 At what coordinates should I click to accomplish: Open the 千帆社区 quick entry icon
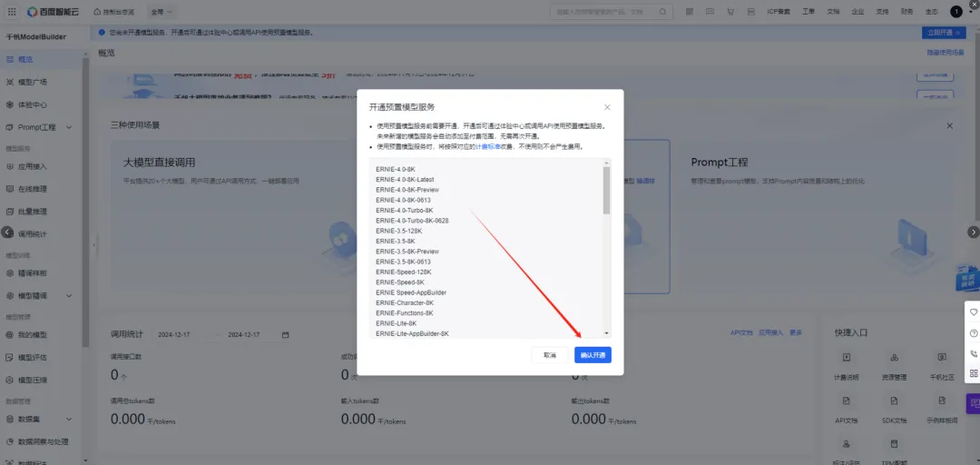coord(942,357)
